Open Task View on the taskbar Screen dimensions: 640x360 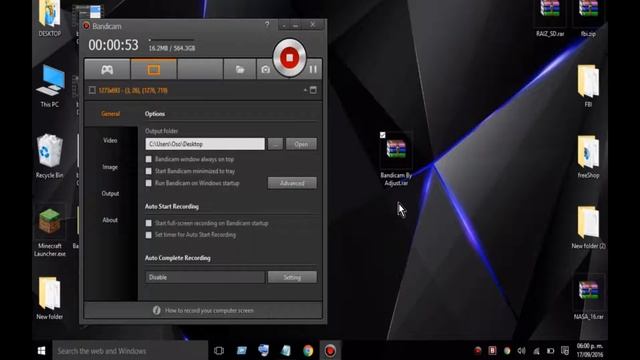coord(219,351)
